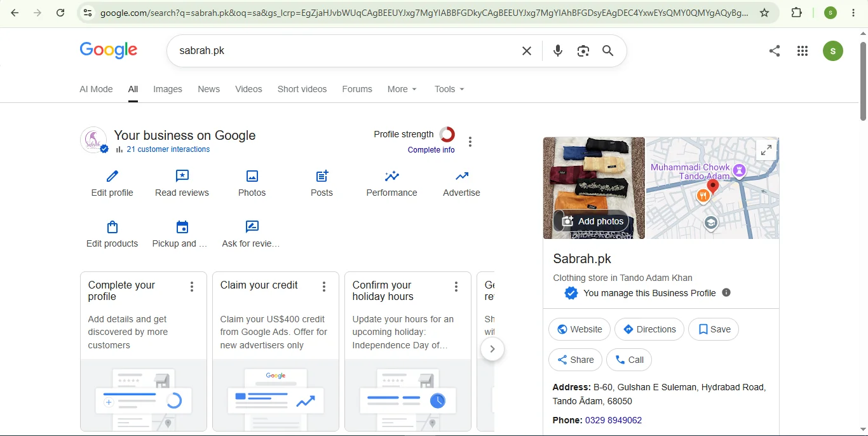Viewport: 868px width, 436px height.
Task: Click the page vertical scrollbar
Action: (x=863, y=80)
